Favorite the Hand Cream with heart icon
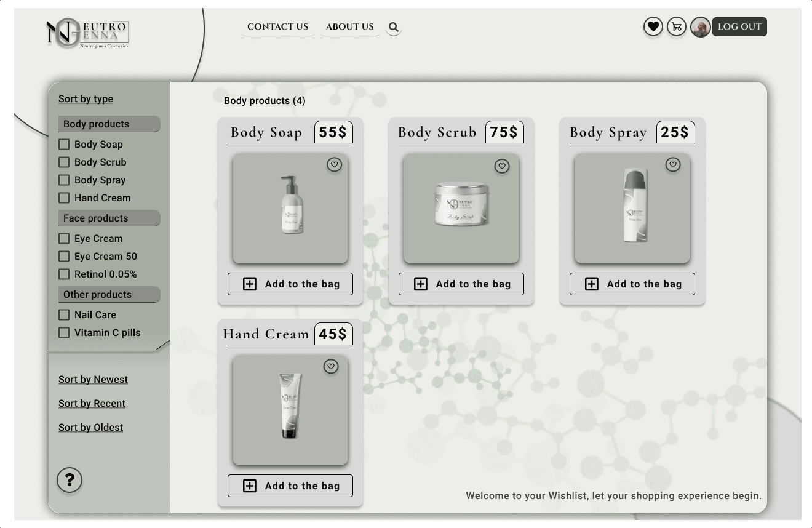Viewport: 812px width, 528px height. (x=331, y=366)
